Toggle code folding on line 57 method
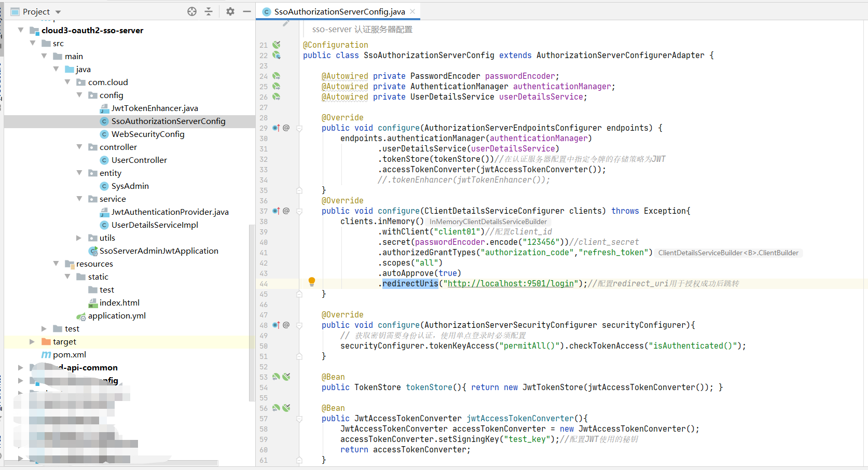The image size is (868, 470). tap(299, 419)
